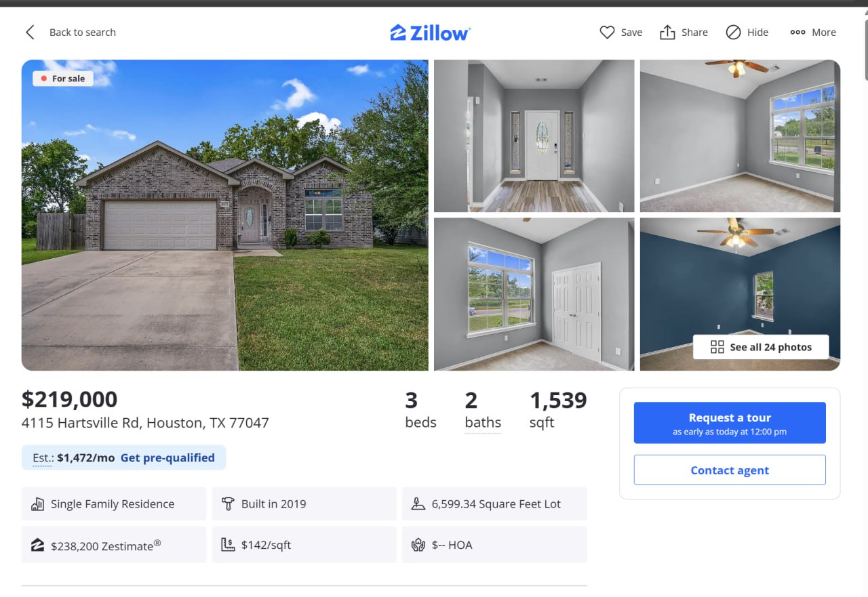Click Get pre-qualified link
The width and height of the screenshot is (868, 597).
click(167, 457)
